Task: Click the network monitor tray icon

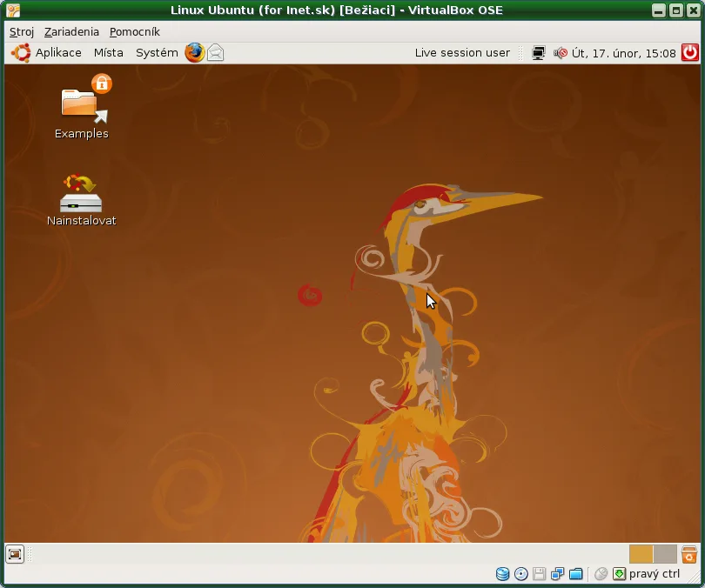Action: pyautogui.click(x=538, y=53)
